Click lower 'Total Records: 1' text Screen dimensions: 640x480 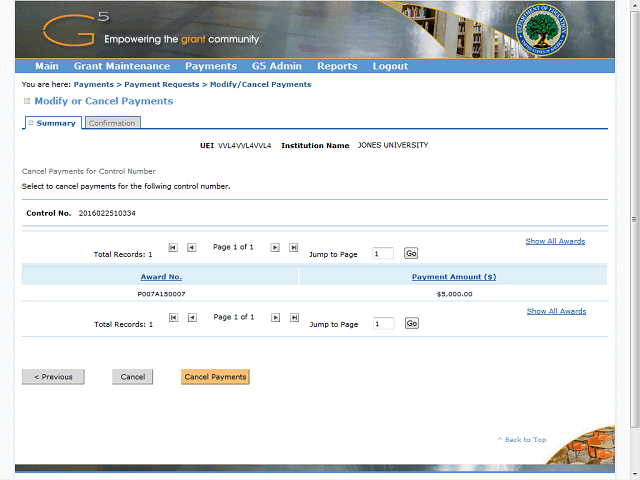coord(123,324)
